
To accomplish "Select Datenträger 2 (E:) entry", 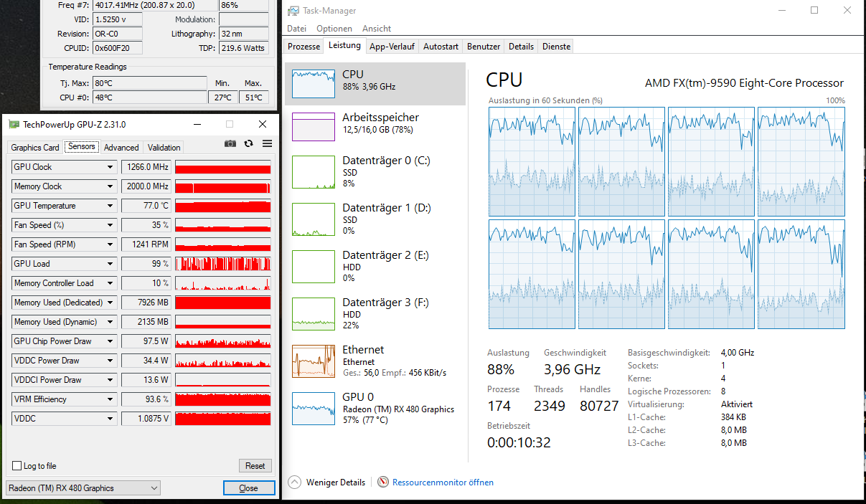I will click(375, 267).
